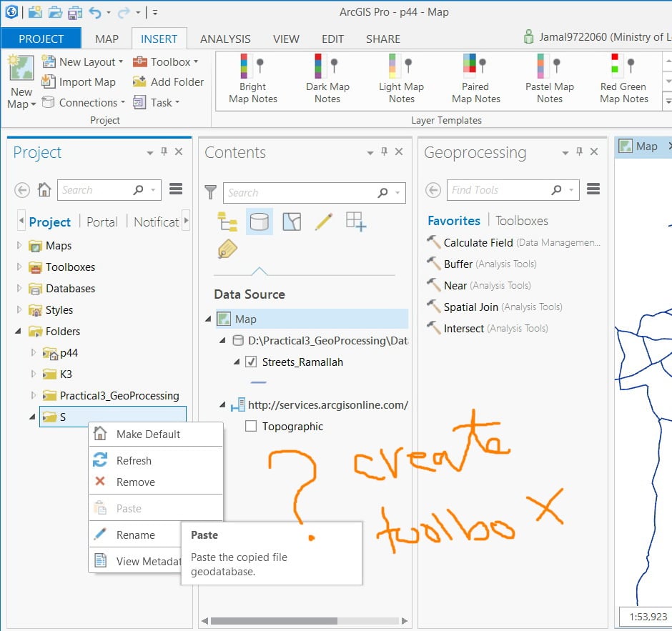Switch to List By Snapping icon
Viewport: 672px width, 631px height.
(356, 222)
